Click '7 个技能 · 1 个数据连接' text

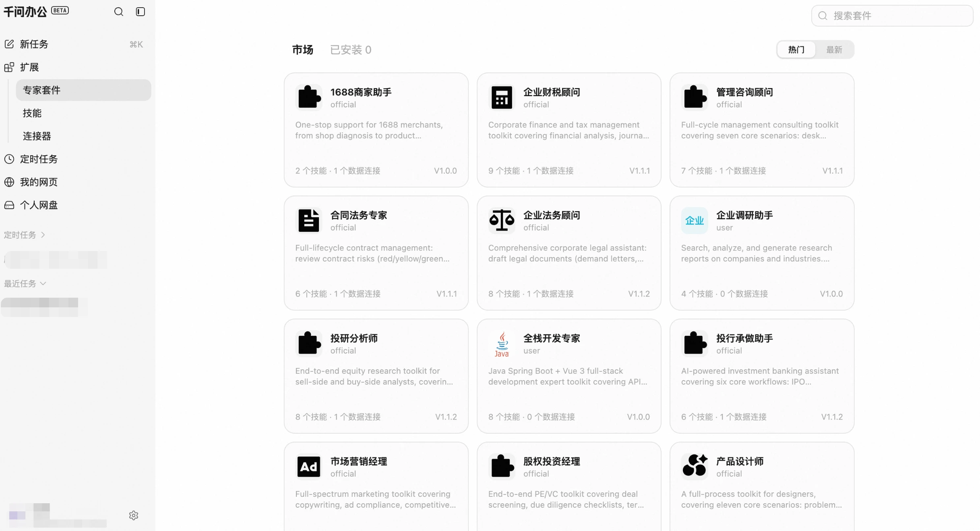724,171
